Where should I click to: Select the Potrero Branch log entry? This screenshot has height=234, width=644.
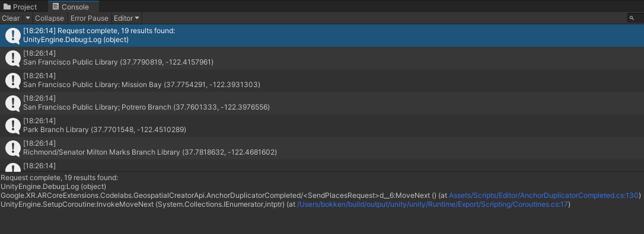[x=322, y=103]
